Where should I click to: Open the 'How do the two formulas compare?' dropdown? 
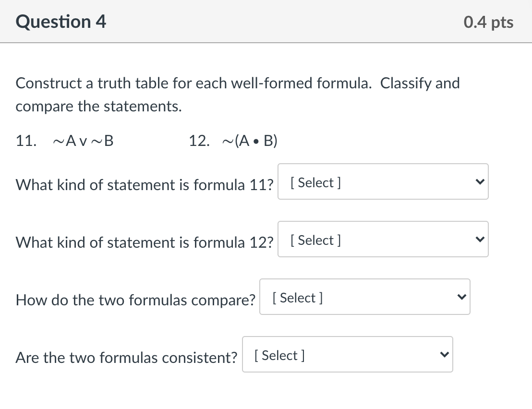364,297
